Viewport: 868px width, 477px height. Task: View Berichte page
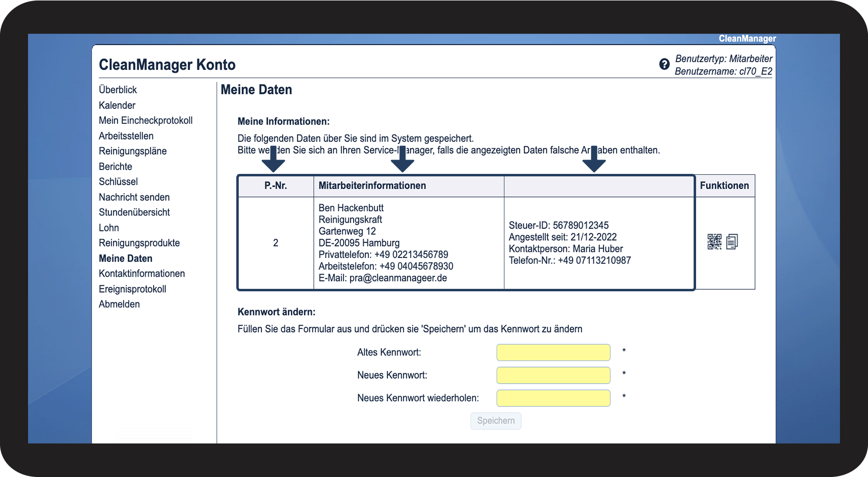click(115, 167)
